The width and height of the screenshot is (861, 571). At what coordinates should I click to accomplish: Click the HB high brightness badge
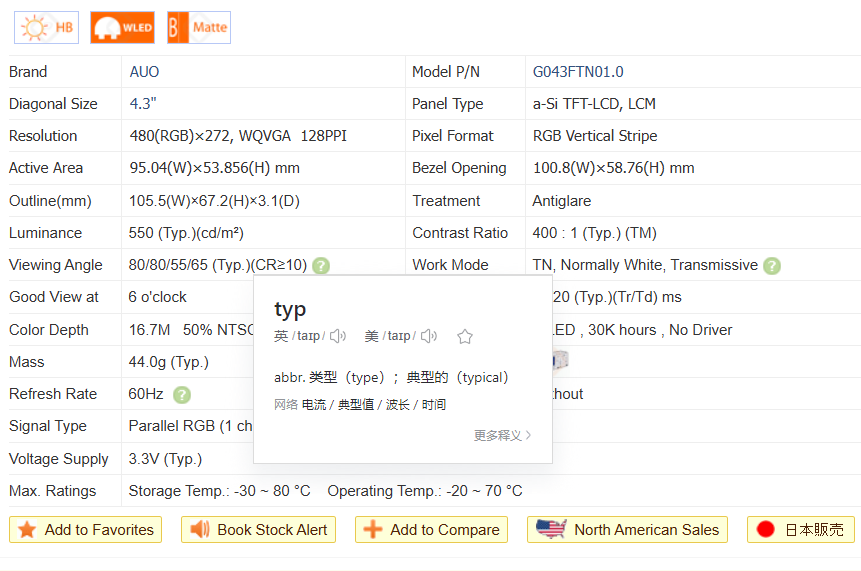pos(46,28)
